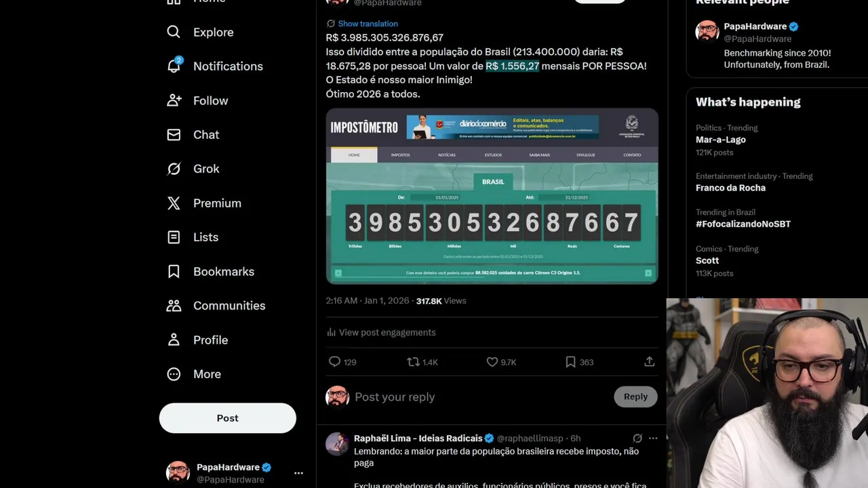Open View post engagements
This screenshot has width=868, height=488.
pos(387,332)
